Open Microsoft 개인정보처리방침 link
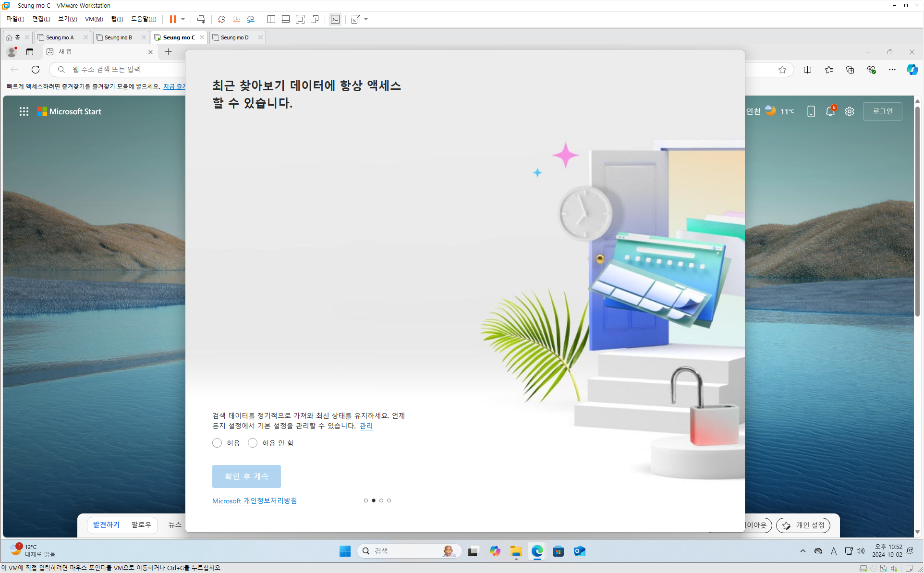The width and height of the screenshot is (924, 573). point(255,500)
